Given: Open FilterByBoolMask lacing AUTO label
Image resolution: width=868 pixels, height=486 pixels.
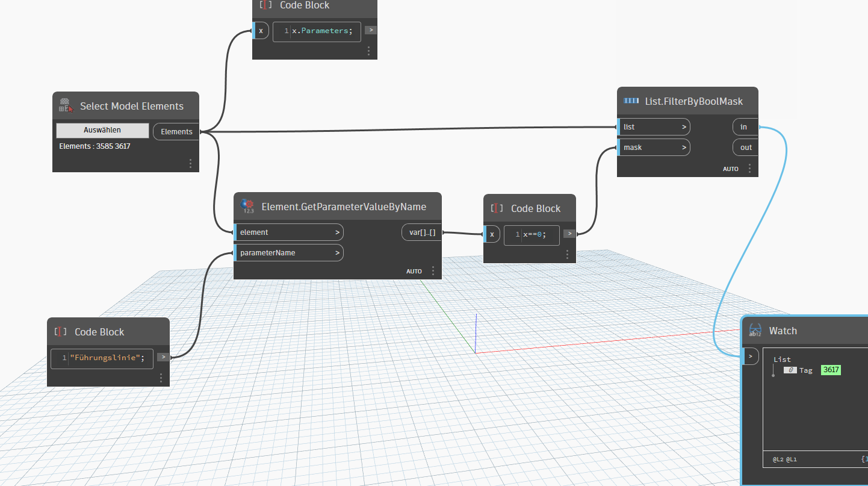Looking at the screenshot, I should [731, 169].
